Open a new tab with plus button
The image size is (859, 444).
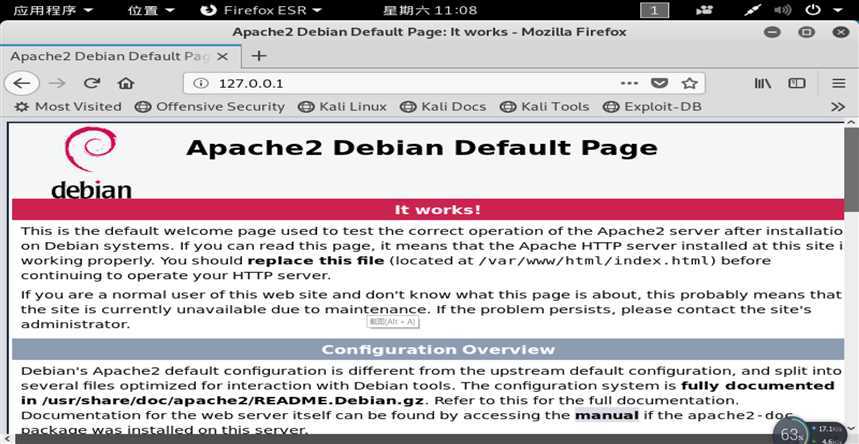(259, 56)
